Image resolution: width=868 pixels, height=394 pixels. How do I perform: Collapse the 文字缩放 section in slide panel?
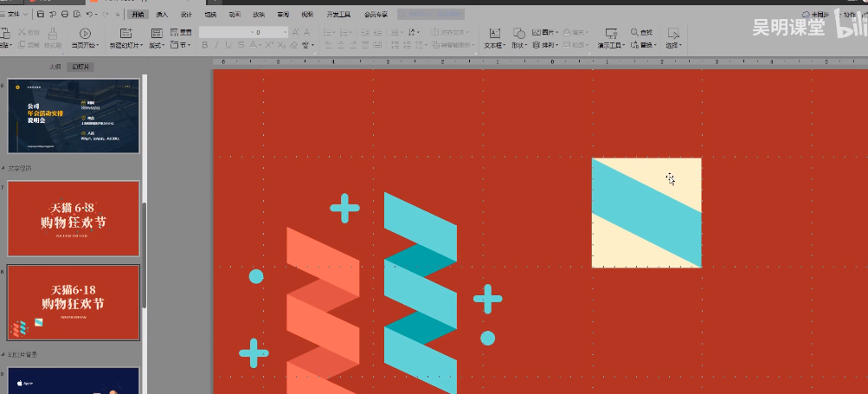[4, 169]
